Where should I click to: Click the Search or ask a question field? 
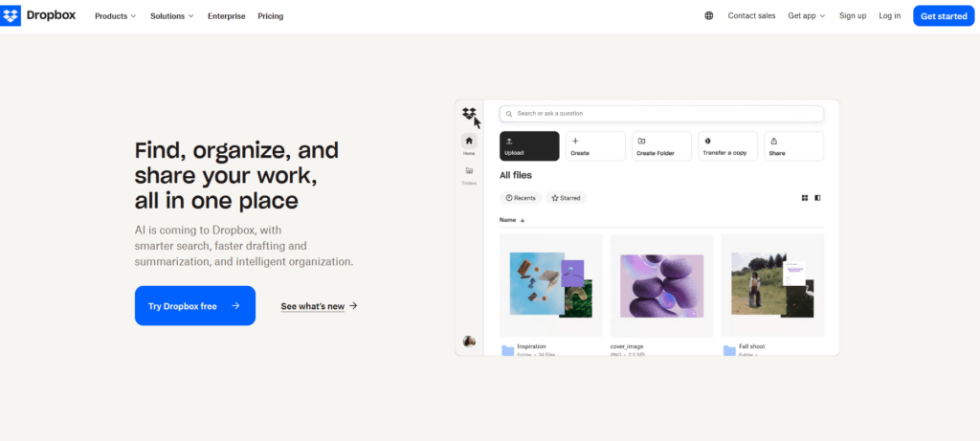pos(661,114)
